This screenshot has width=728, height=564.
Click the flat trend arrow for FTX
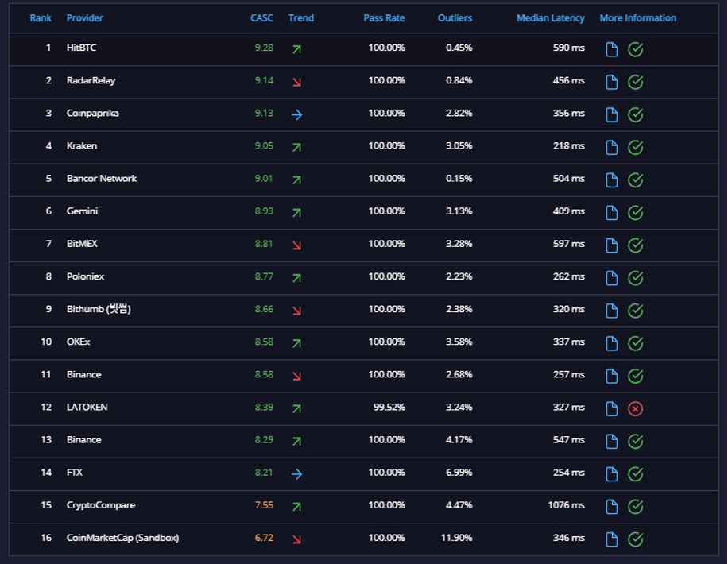click(296, 474)
